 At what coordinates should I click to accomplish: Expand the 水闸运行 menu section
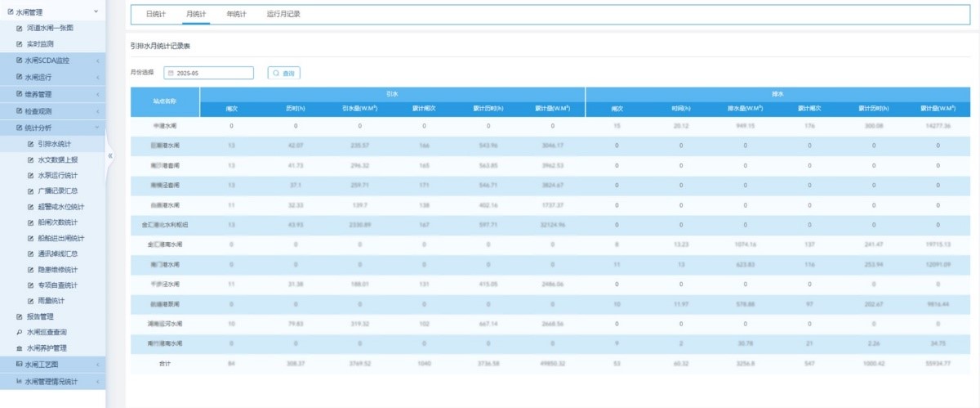pos(97,78)
